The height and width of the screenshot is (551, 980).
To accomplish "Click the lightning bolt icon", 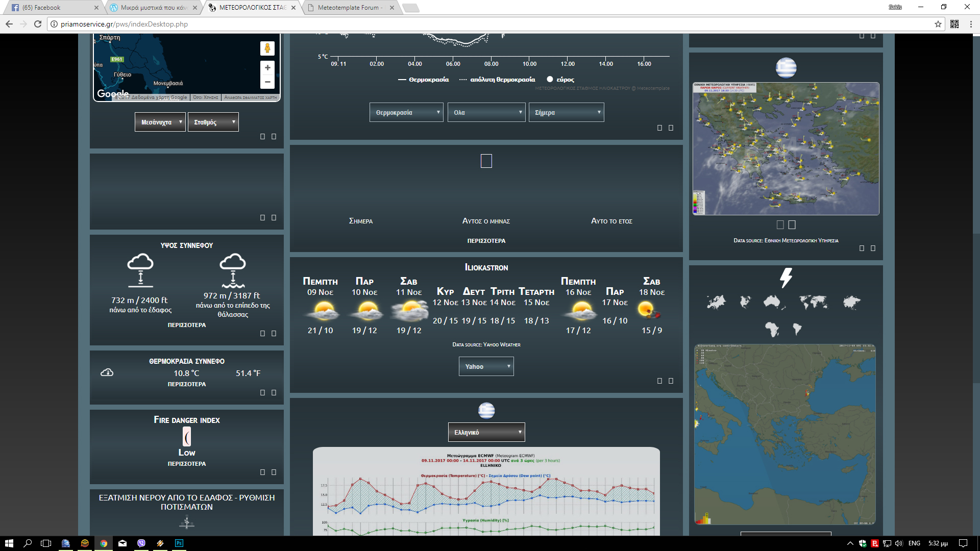I will pyautogui.click(x=786, y=278).
